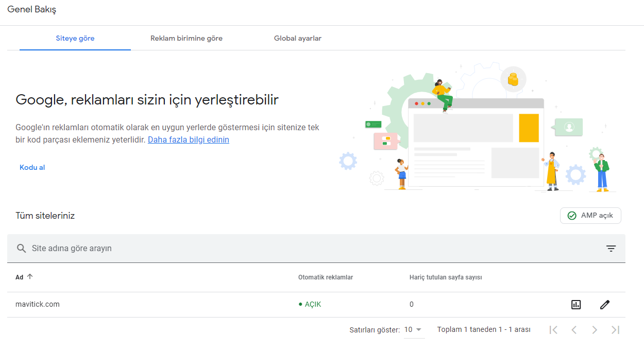The width and height of the screenshot is (644, 352).
Task: Click the Genel Bakış page title
Action: (32, 9)
